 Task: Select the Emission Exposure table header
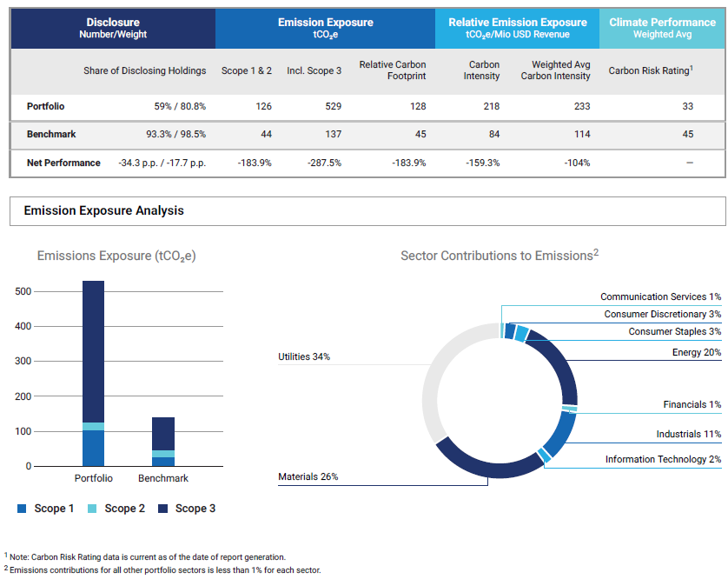coord(325,28)
